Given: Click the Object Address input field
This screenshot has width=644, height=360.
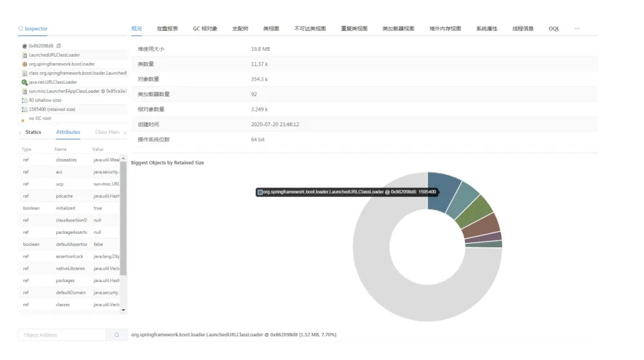Looking at the screenshot, I should 62,335.
